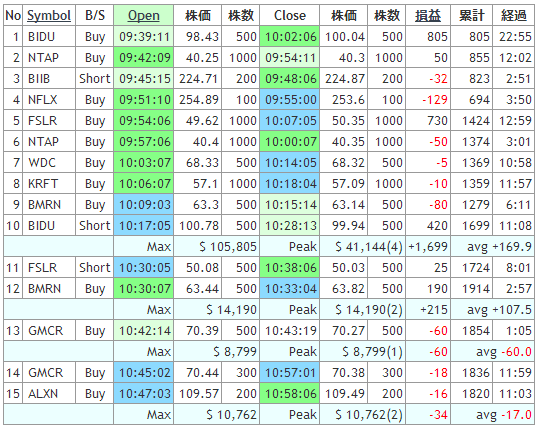Select open time 10:30:05
Image resolution: width=541 pixels, height=428 pixels.
[144, 268]
